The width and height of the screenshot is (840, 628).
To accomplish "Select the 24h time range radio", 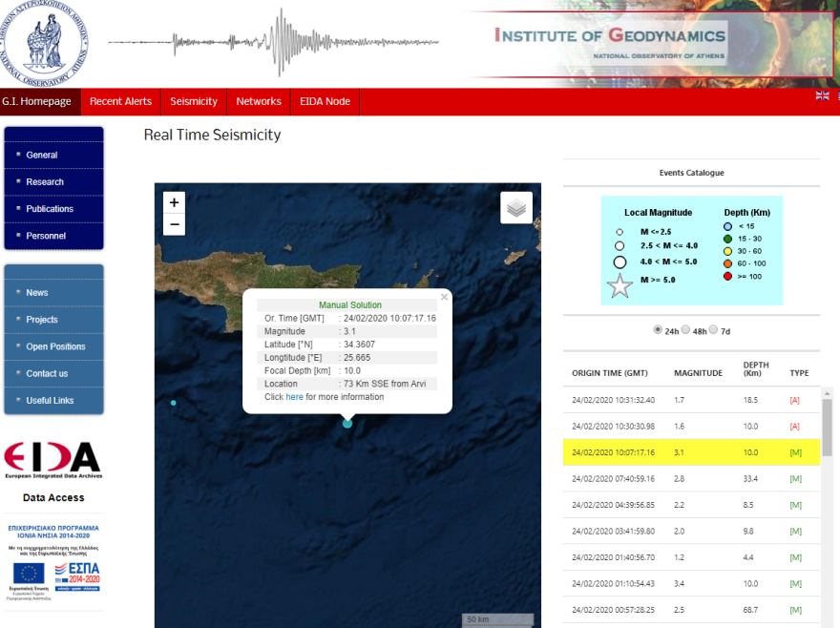I will pos(658,329).
